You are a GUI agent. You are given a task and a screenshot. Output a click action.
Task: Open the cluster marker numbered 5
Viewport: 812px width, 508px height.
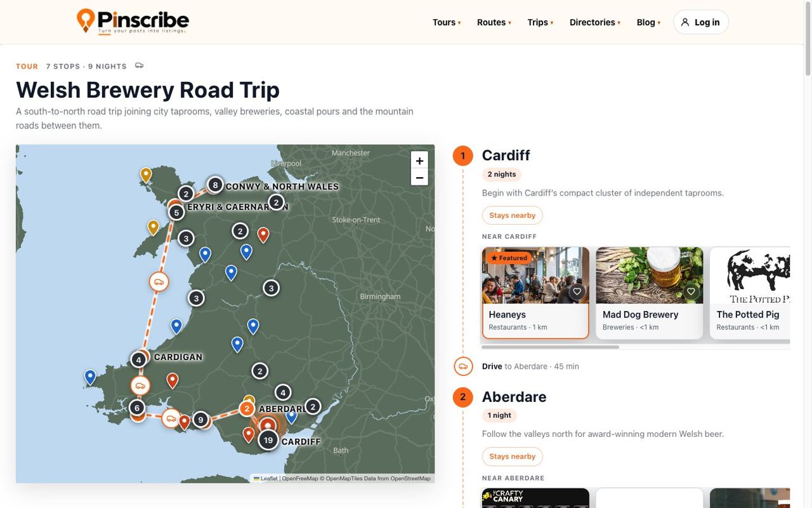(176, 212)
